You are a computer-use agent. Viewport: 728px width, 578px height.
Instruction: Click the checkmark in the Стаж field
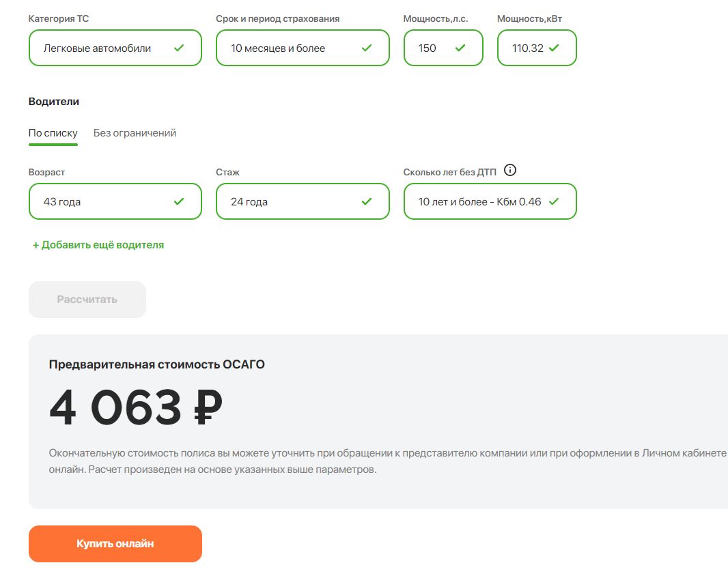[367, 201]
